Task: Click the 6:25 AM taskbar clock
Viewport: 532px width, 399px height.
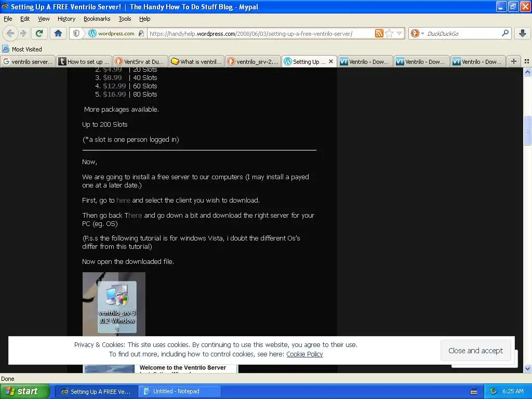Action: pyautogui.click(x=513, y=391)
